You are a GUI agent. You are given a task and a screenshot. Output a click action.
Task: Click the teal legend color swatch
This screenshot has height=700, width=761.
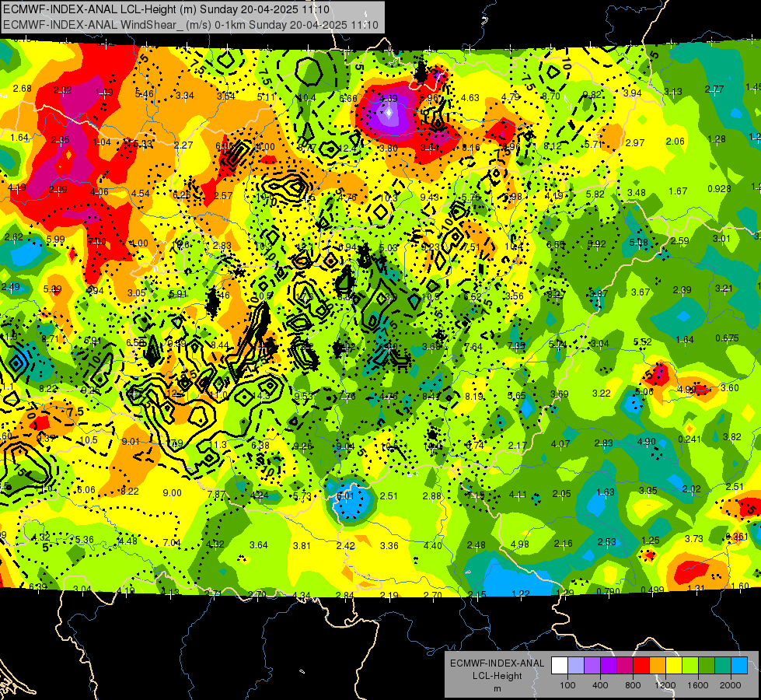tap(723, 666)
